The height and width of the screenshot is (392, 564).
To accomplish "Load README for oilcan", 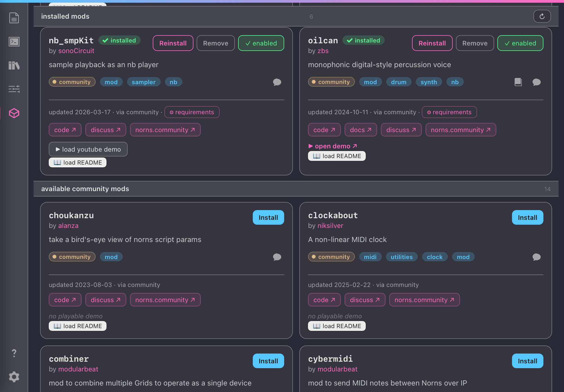I will pyautogui.click(x=337, y=156).
